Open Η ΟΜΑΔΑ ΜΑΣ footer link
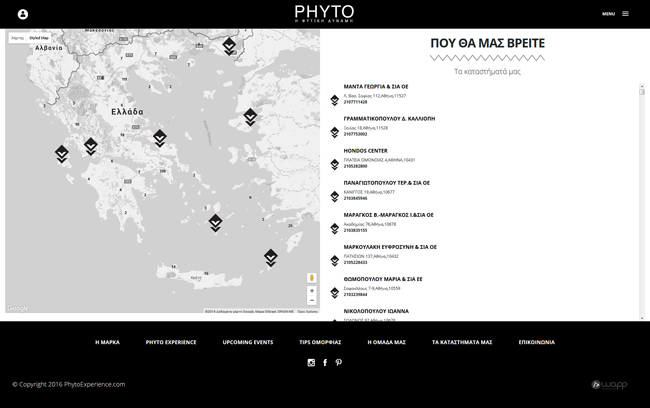This screenshot has height=408, width=650. 386,342
